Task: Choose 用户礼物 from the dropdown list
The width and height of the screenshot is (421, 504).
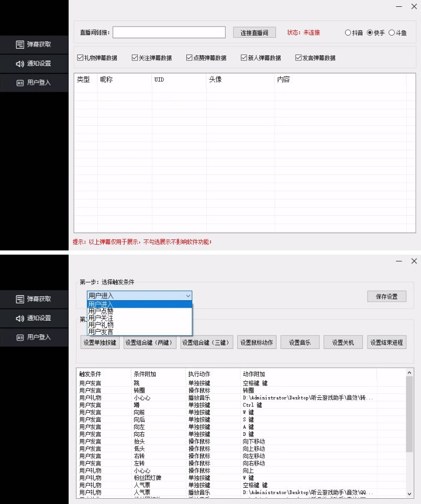Action: point(139,325)
